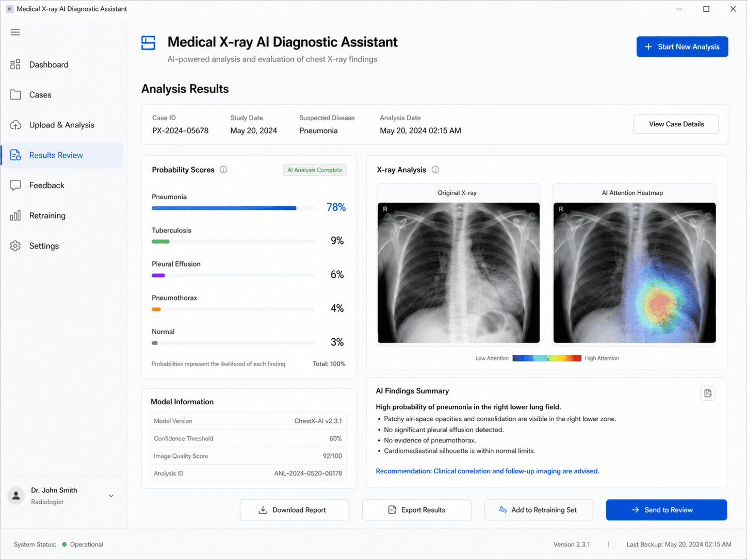Click the app logo beside the title
The image size is (747, 560).
[149, 43]
